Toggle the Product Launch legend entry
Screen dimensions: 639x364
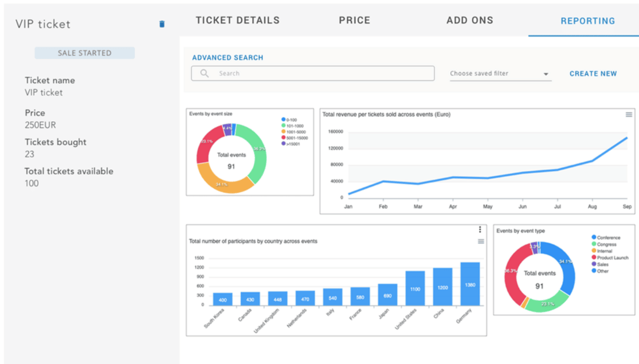[612, 258]
